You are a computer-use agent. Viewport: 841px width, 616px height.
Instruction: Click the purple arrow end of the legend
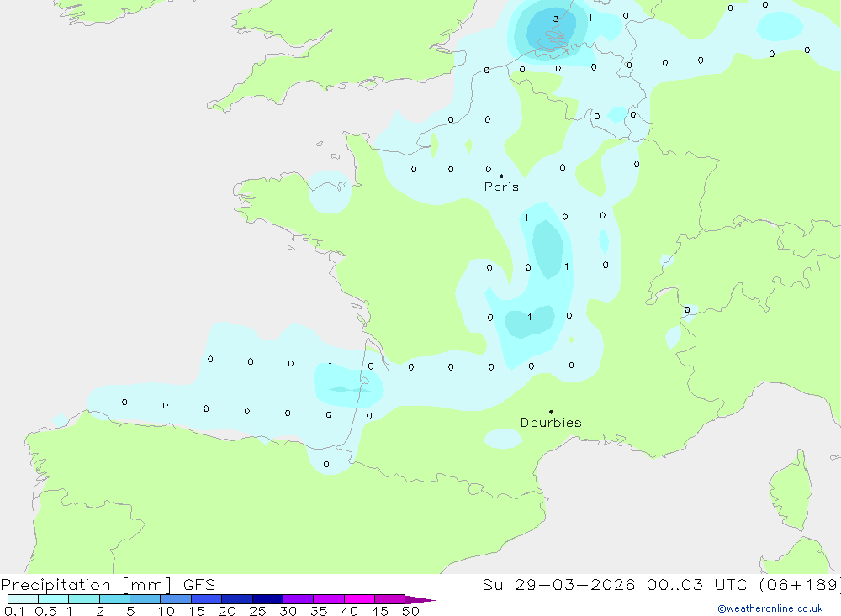(x=420, y=600)
